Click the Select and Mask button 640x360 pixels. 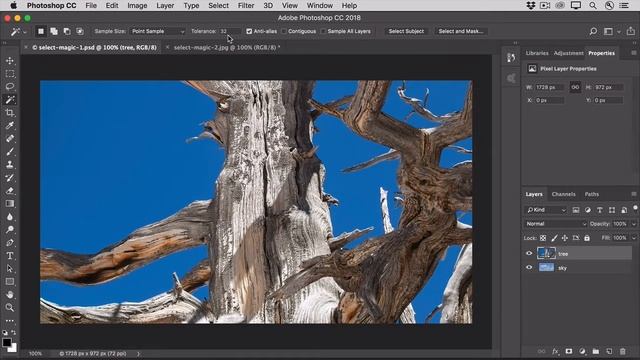460,31
